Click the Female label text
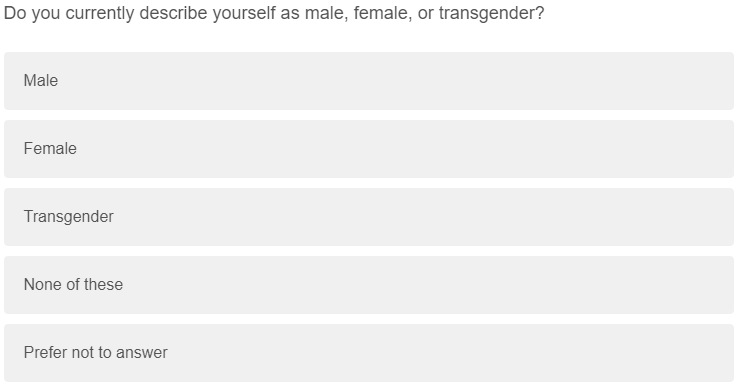 (x=50, y=149)
